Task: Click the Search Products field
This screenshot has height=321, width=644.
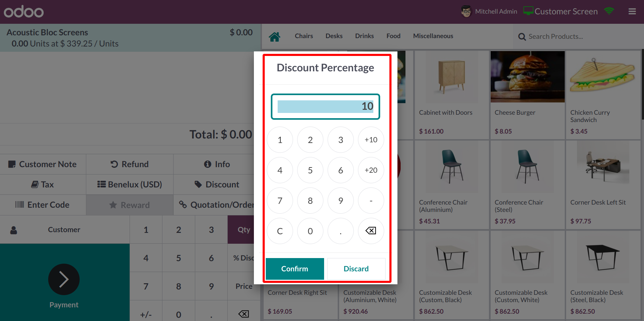Action: (580, 36)
